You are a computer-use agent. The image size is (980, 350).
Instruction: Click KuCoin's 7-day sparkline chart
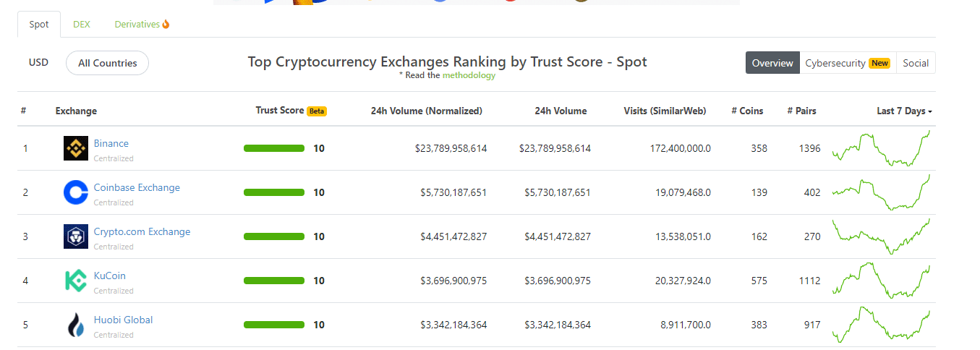[881, 281]
